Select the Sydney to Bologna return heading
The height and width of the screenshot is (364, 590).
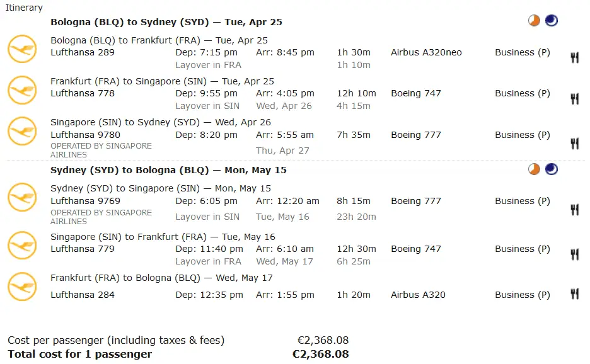(x=169, y=170)
